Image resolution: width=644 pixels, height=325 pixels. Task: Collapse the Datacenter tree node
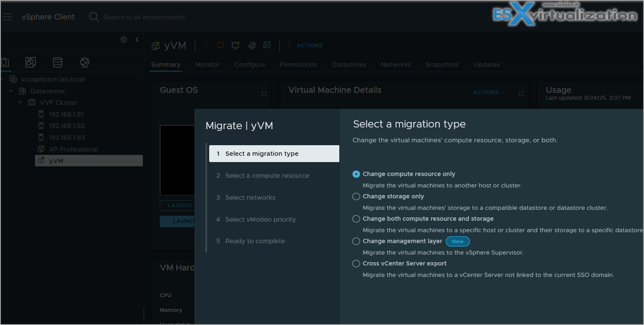point(11,91)
